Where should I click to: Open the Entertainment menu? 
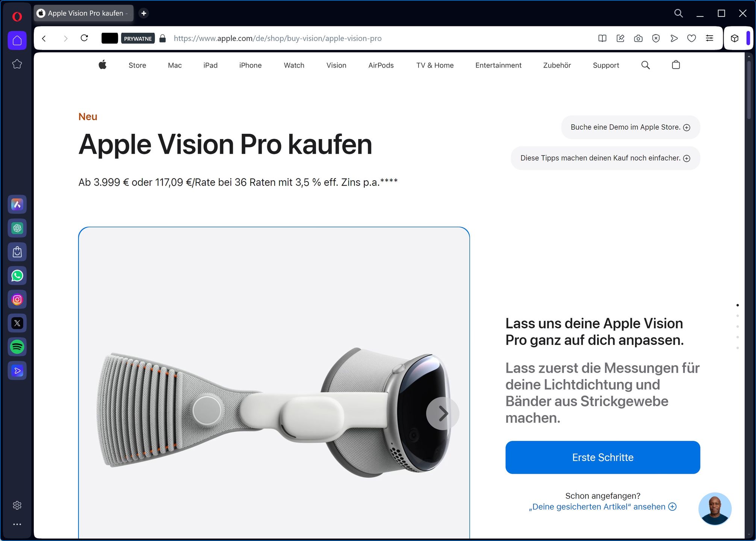pos(498,65)
